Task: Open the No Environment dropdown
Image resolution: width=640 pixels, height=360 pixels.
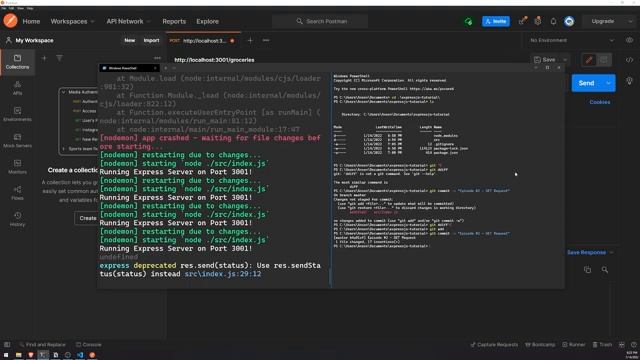Action: pos(571,40)
